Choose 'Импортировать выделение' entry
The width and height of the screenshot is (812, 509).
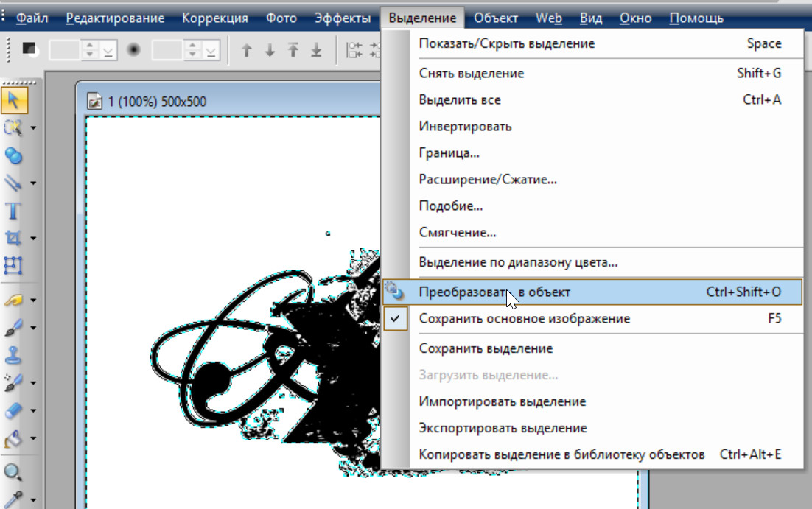(592, 401)
